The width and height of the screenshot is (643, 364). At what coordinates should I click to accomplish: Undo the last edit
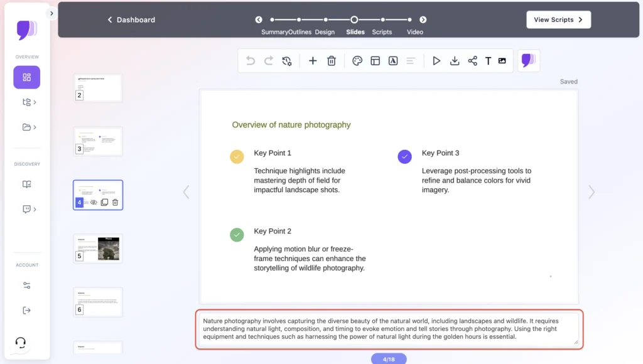coord(250,61)
